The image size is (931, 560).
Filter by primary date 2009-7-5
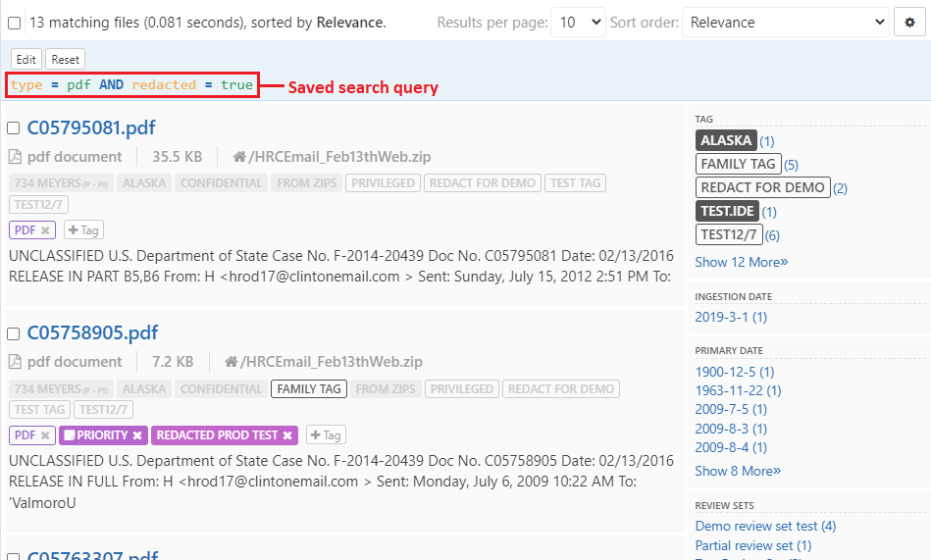(x=731, y=409)
